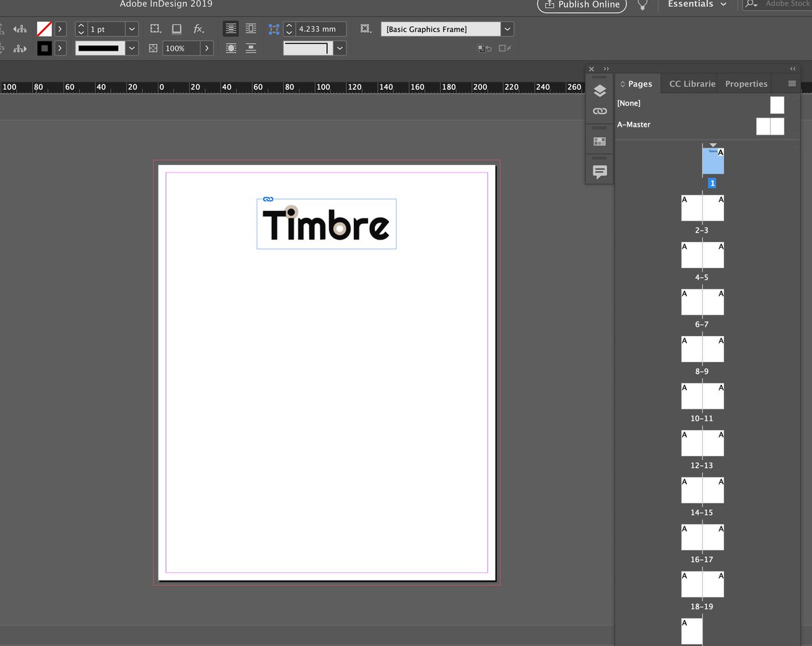Image resolution: width=812 pixels, height=646 pixels.
Task: Click the clear overrides icon
Action: pyautogui.click(x=484, y=48)
